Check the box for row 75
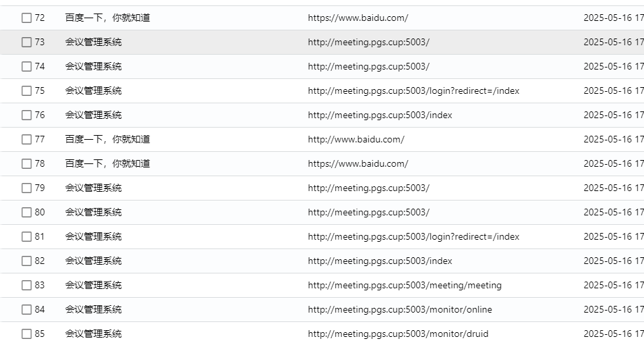 [26, 90]
